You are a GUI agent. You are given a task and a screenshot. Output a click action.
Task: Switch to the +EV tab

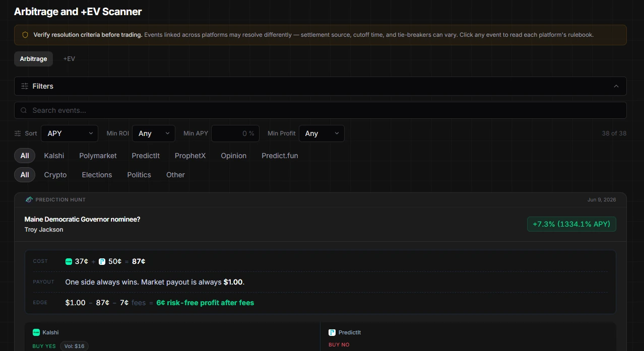[x=69, y=59]
